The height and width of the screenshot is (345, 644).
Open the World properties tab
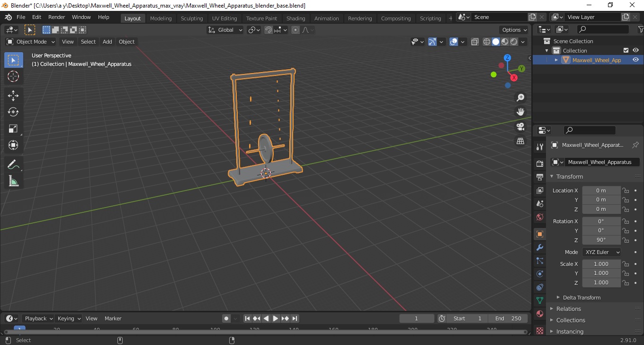[539, 217]
